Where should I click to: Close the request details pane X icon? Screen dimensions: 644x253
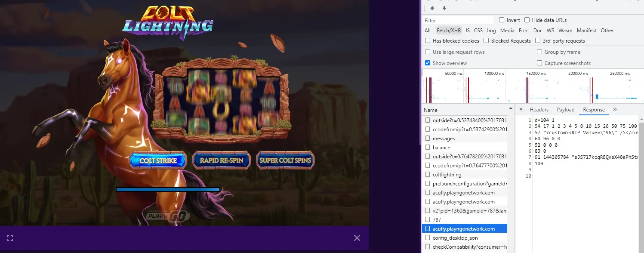coord(521,109)
